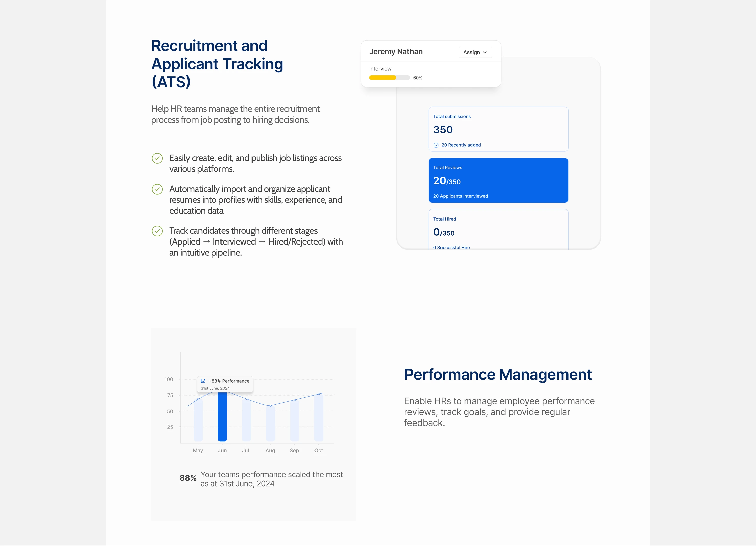Image resolution: width=756 pixels, height=546 pixels.
Task: Click the Performance Management heading
Action: 498,375
